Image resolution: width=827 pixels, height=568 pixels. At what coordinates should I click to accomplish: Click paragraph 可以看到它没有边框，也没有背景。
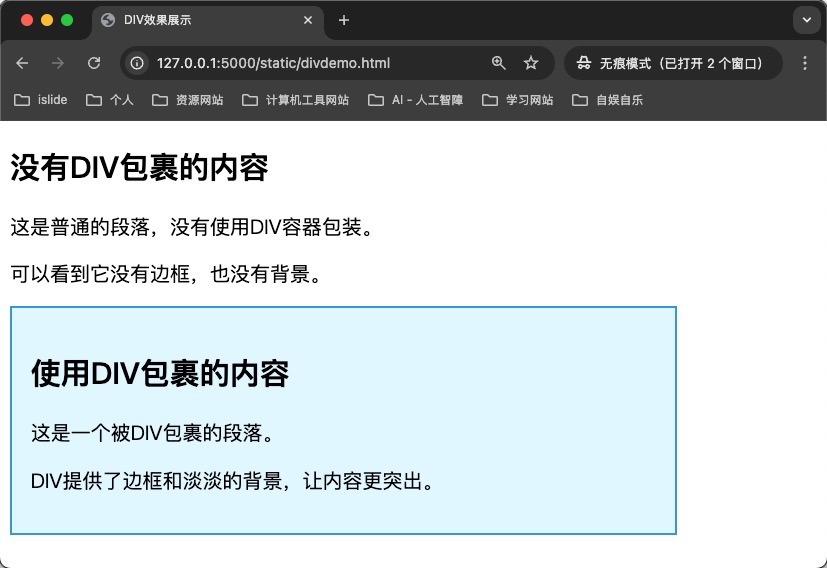pos(166,274)
